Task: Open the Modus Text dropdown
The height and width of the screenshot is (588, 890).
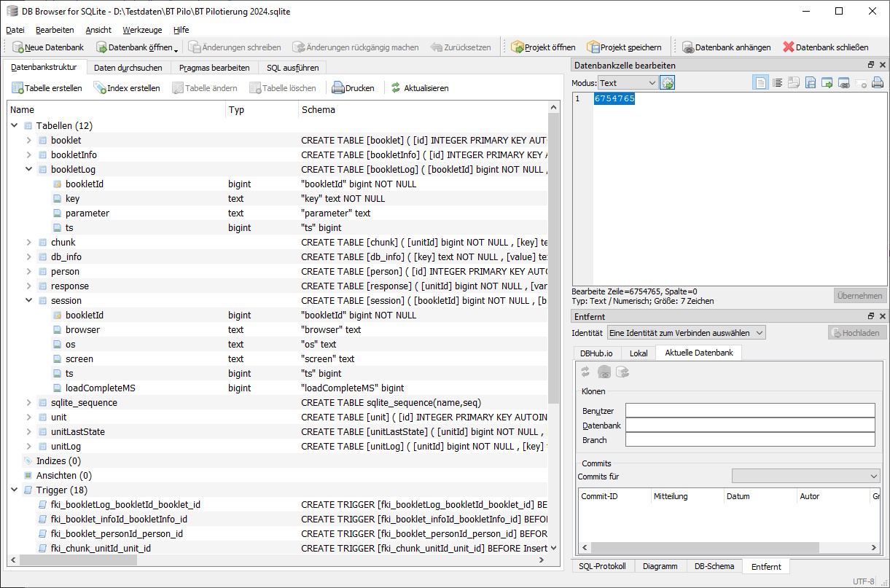Action: (x=628, y=83)
